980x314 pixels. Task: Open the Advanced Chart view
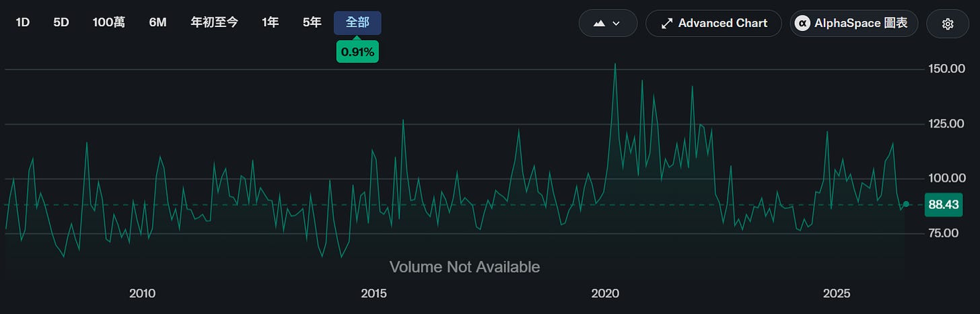pyautogui.click(x=713, y=24)
